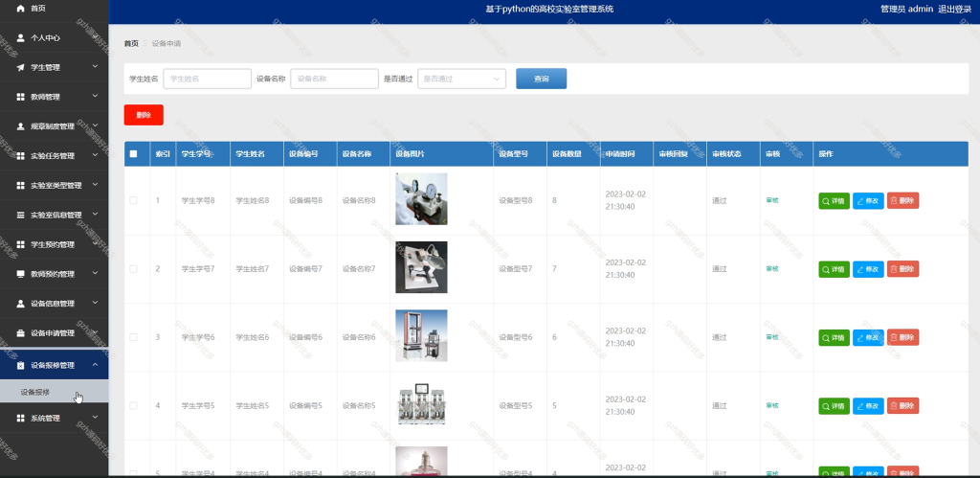Click the grid icon for 教师管理

click(x=21, y=97)
